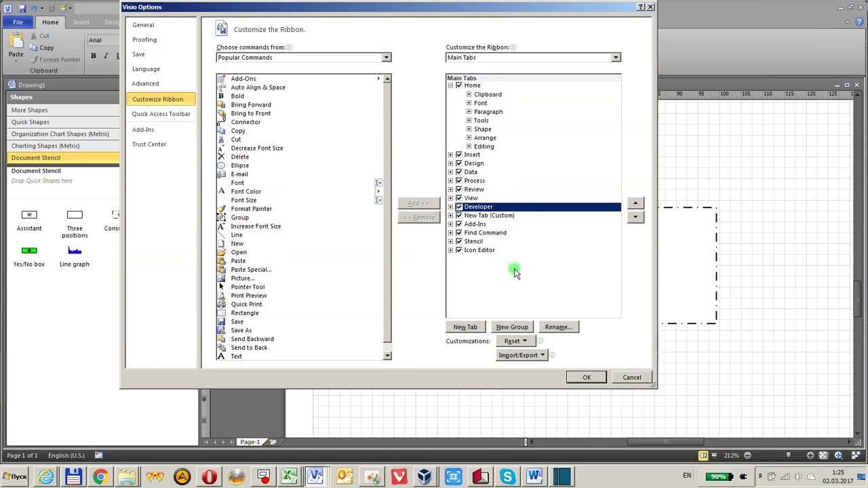868x488 pixels.
Task: Click the Line graph stencil shape
Action: 75,256
